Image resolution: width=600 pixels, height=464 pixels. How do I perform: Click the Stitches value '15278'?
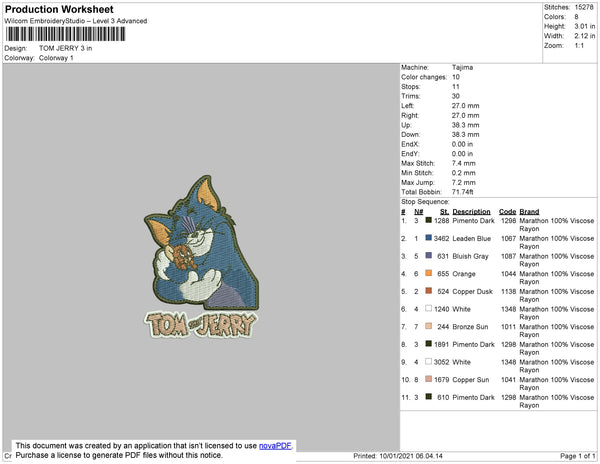tap(584, 7)
